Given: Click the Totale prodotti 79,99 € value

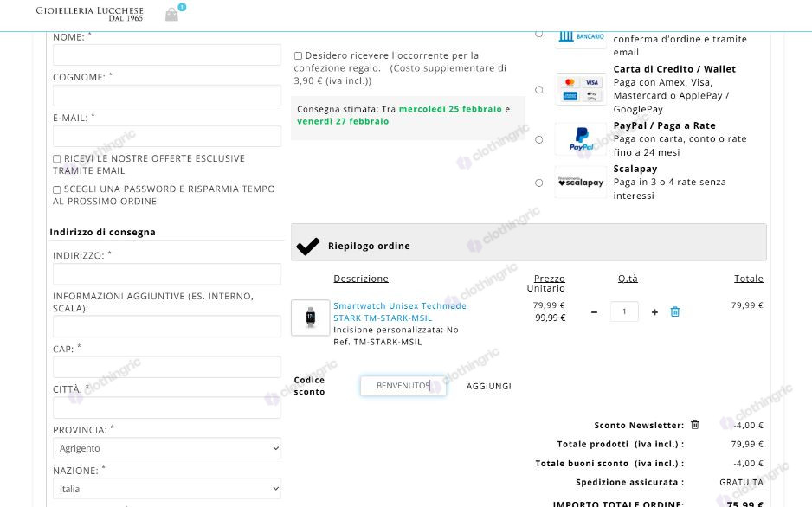Looking at the screenshot, I should (x=747, y=444).
